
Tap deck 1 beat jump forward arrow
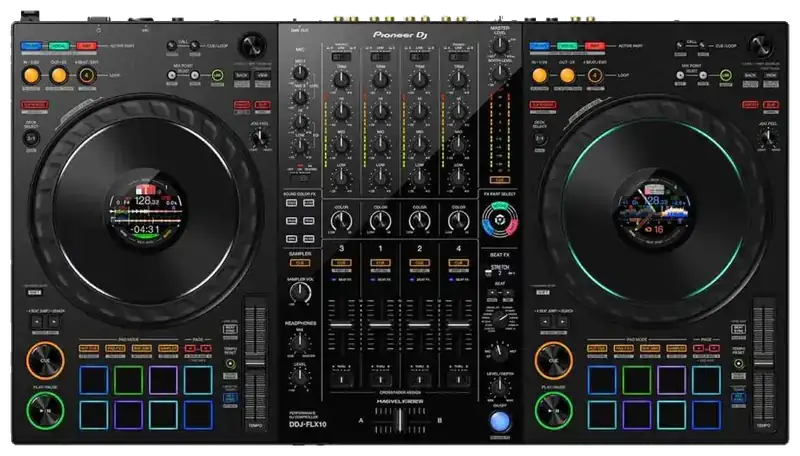click(54, 321)
